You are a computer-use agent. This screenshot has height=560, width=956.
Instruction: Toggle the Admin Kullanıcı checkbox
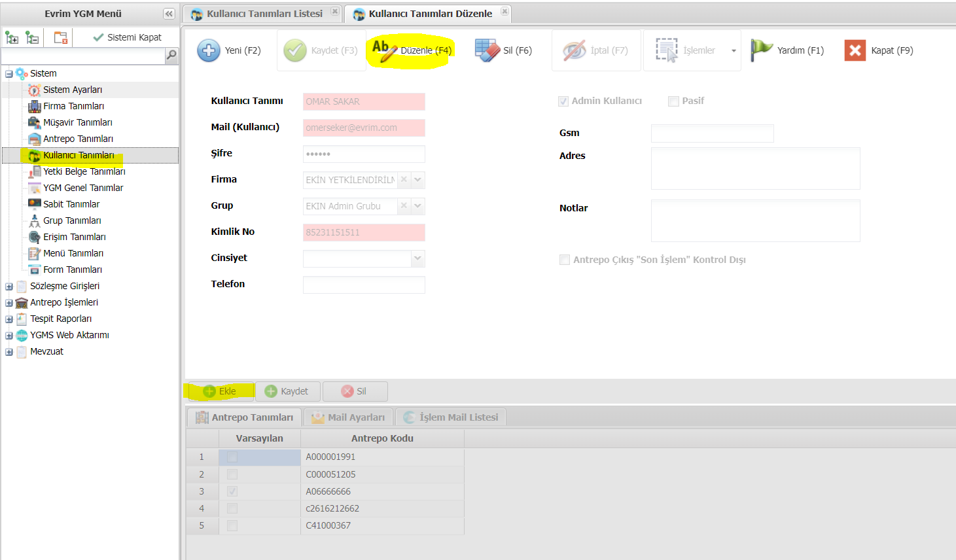pyautogui.click(x=563, y=101)
